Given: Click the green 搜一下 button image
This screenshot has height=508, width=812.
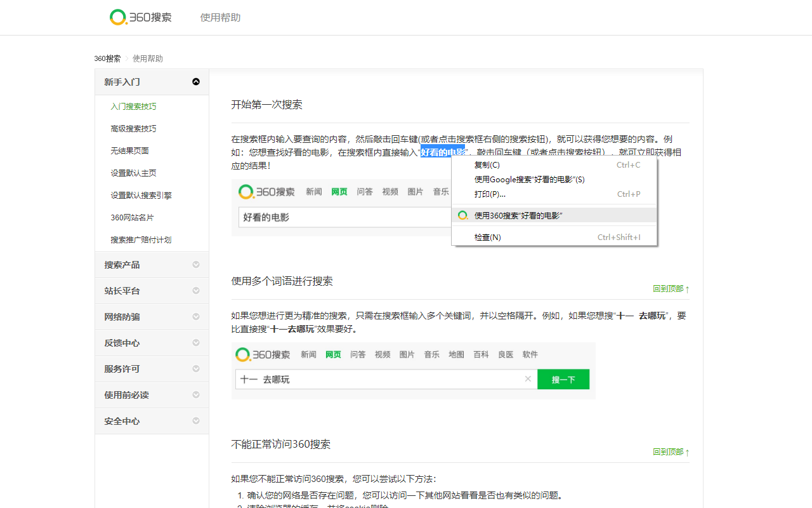Looking at the screenshot, I should pyautogui.click(x=563, y=379).
